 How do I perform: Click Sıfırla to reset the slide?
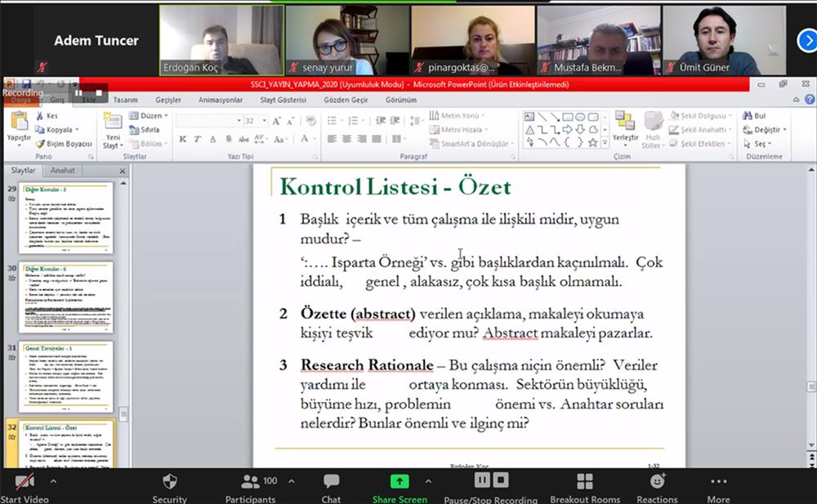pyautogui.click(x=145, y=130)
